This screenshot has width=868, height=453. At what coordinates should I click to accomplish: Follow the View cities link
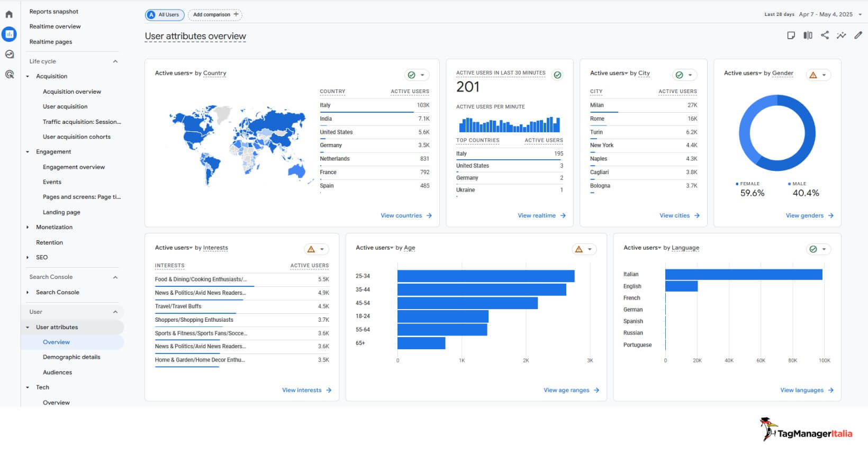[x=680, y=215]
